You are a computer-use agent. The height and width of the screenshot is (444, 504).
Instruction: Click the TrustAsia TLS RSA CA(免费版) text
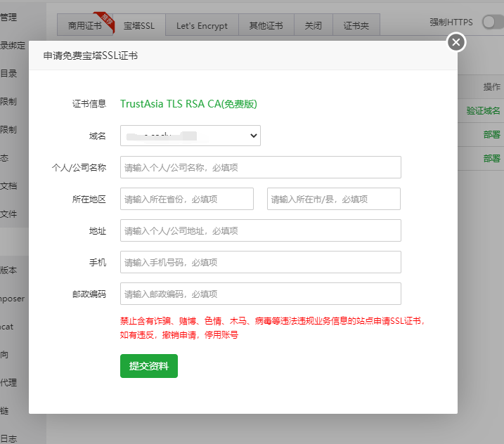pyautogui.click(x=188, y=104)
